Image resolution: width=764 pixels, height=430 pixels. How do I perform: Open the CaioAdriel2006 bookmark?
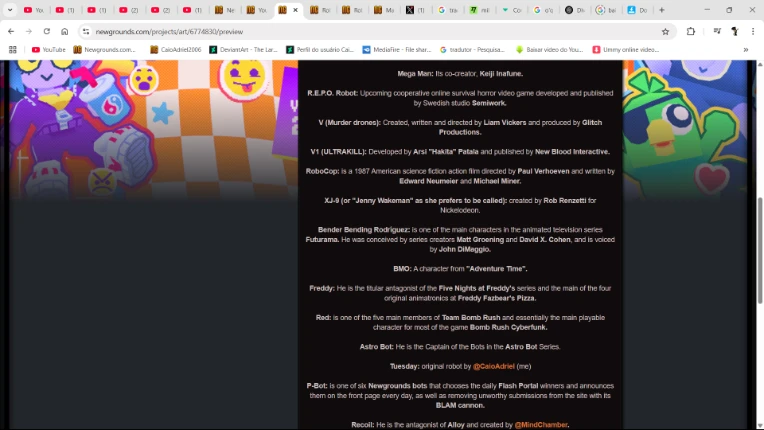coord(175,50)
